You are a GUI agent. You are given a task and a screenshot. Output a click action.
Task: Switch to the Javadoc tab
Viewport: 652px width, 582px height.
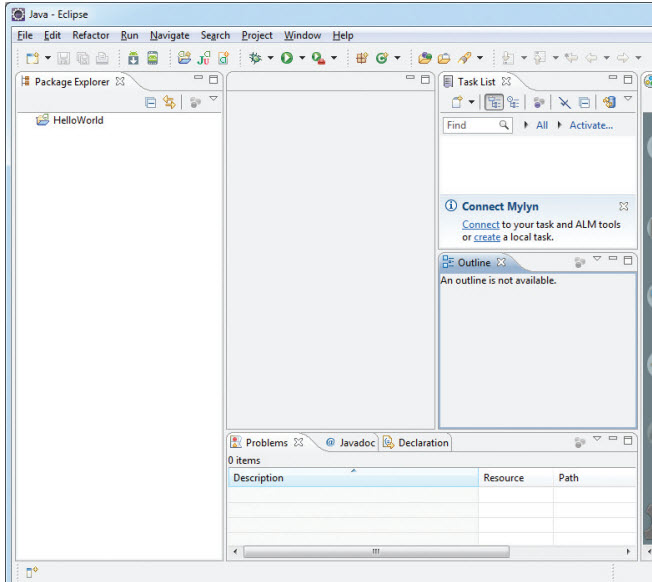pos(351,443)
